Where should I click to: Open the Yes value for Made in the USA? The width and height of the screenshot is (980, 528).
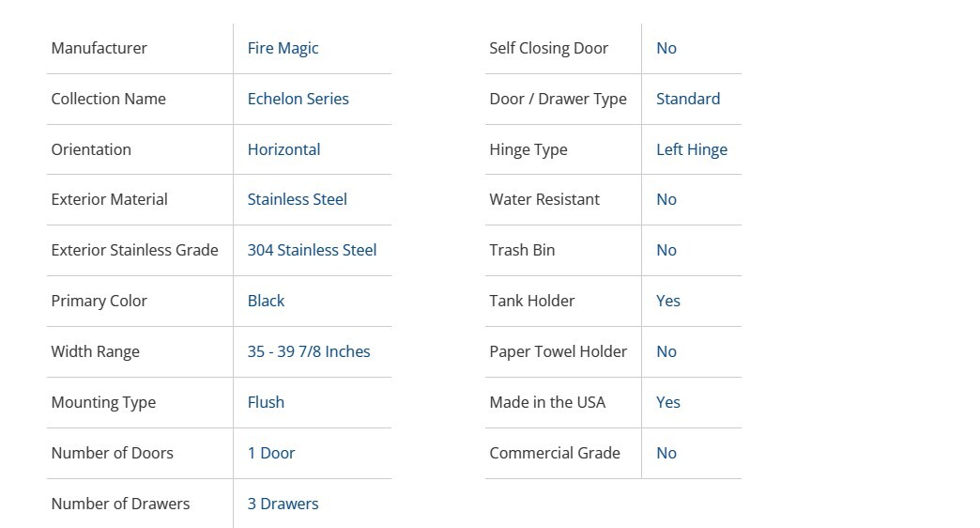click(668, 402)
